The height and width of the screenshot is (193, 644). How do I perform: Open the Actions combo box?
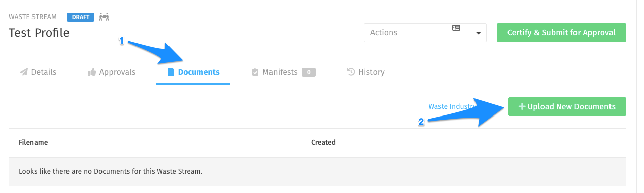425,32
